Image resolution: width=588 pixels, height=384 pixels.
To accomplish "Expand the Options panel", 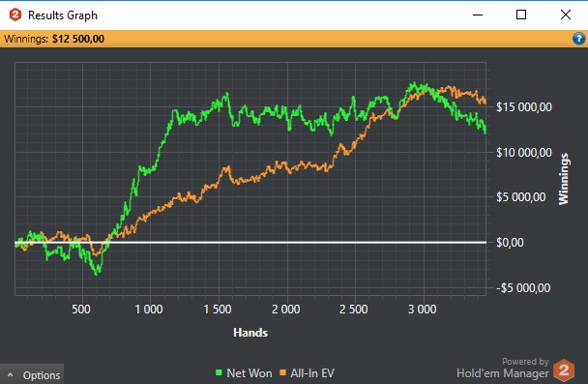I will coord(32,375).
